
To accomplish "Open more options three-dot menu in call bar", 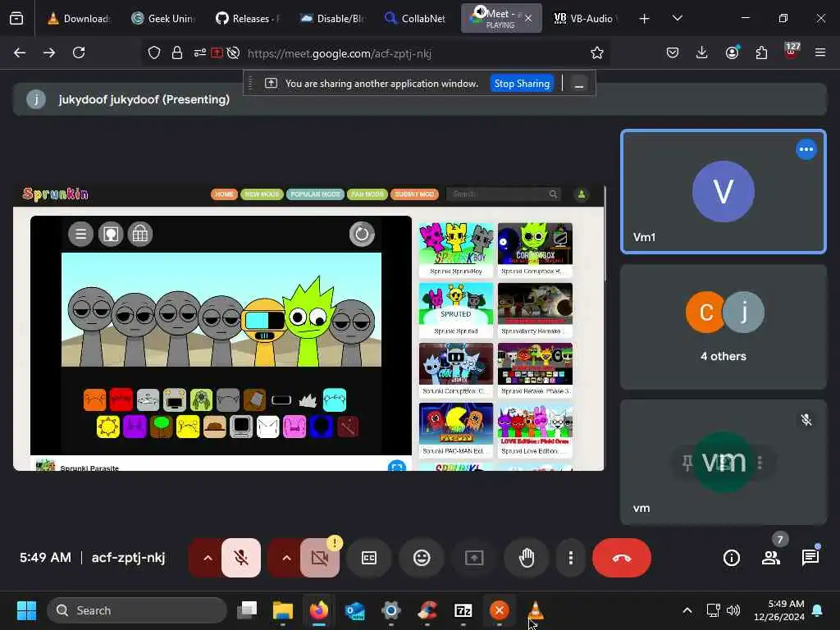I will tap(571, 558).
